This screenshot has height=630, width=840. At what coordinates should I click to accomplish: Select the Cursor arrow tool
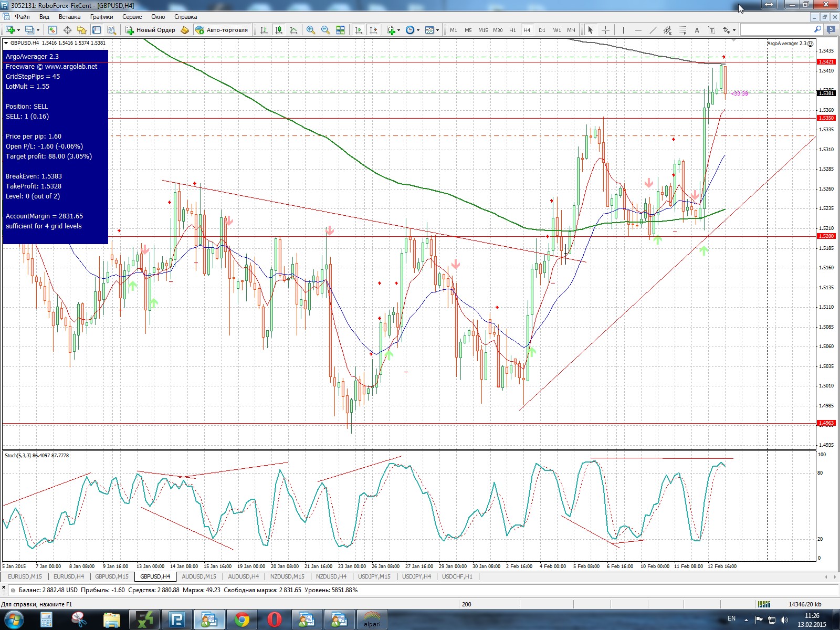click(591, 30)
